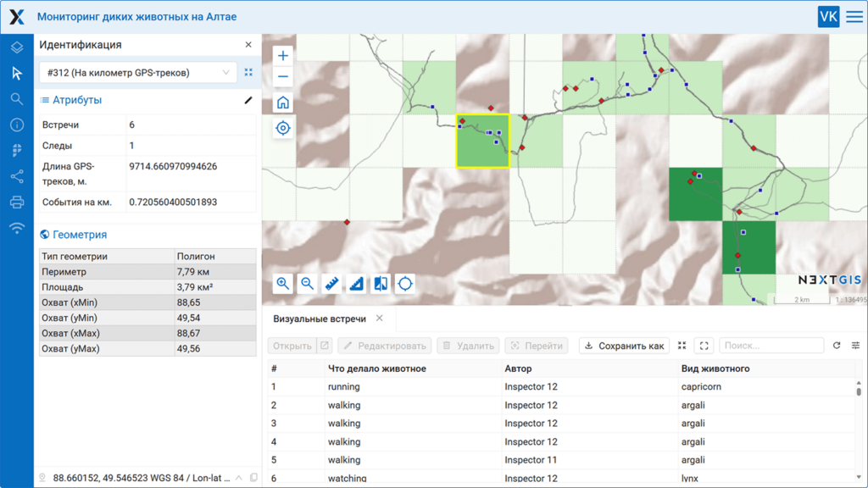
Task: Click the Удалить button
Action: (x=468, y=346)
